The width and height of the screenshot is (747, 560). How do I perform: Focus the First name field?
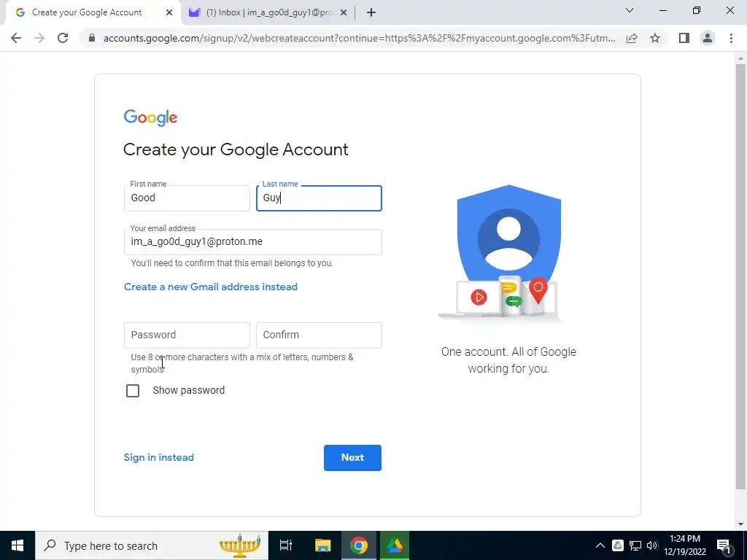[x=187, y=198]
